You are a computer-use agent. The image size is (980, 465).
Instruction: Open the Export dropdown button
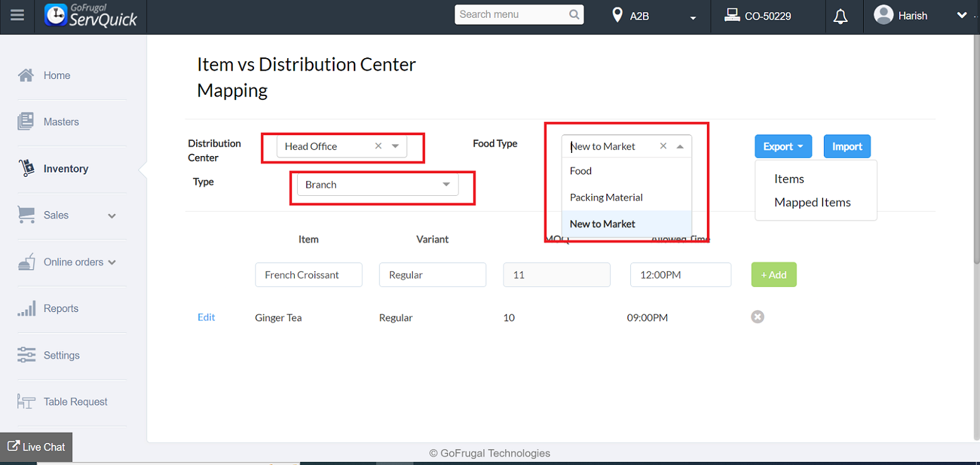point(783,147)
